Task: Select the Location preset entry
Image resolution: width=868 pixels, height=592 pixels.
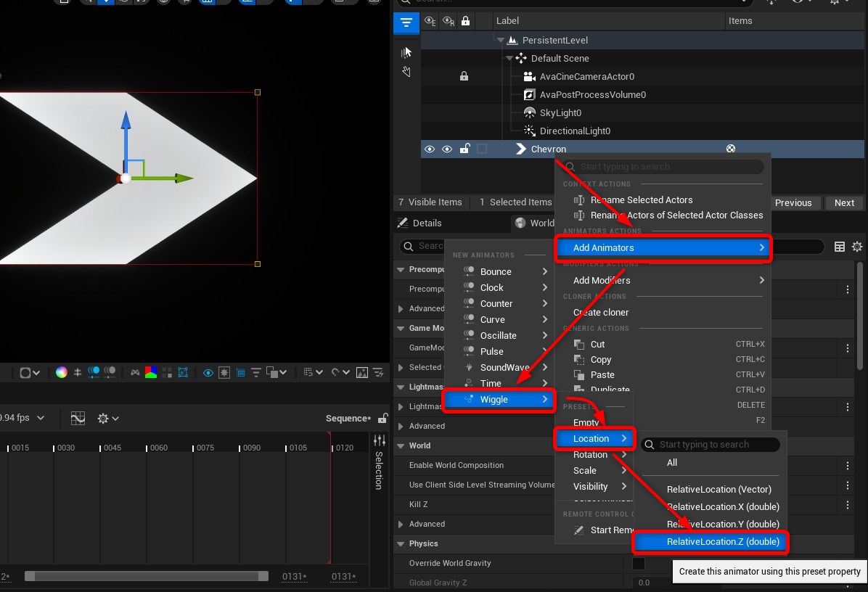Action: pyautogui.click(x=594, y=438)
